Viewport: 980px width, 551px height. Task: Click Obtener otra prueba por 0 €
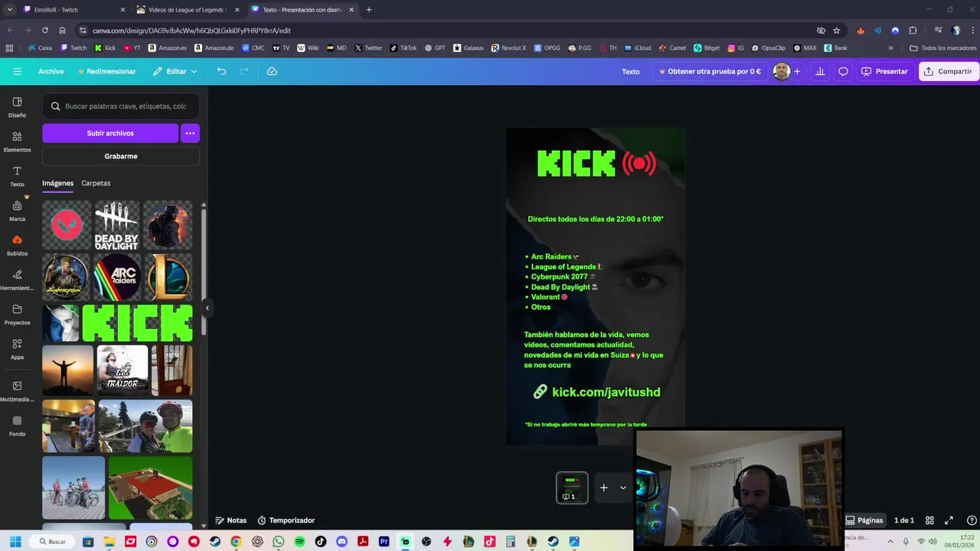[x=709, y=71]
